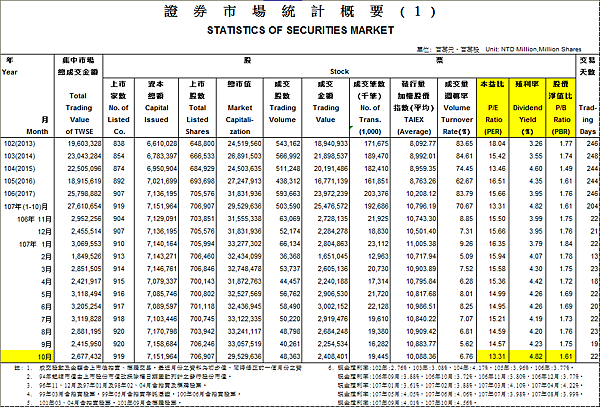Click P/B ratio cell '1.84'
The height and width of the screenshot is (407, 600).
click(x=566, y=244)
